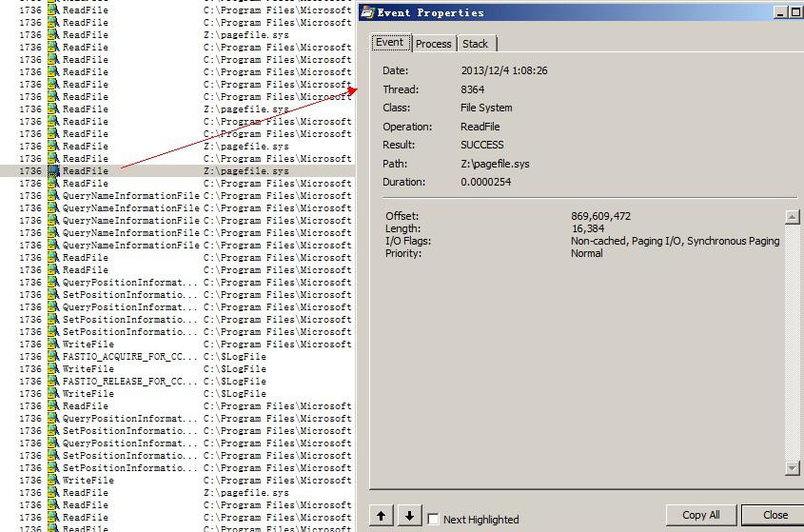
Task: Click the Close button
Action: coord(775,515)
